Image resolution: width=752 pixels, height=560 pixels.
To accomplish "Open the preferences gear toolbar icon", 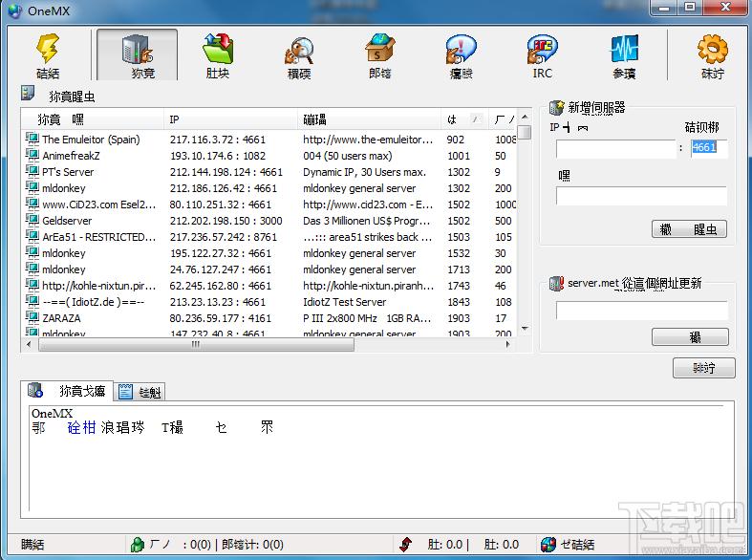I will coord(712,49).
